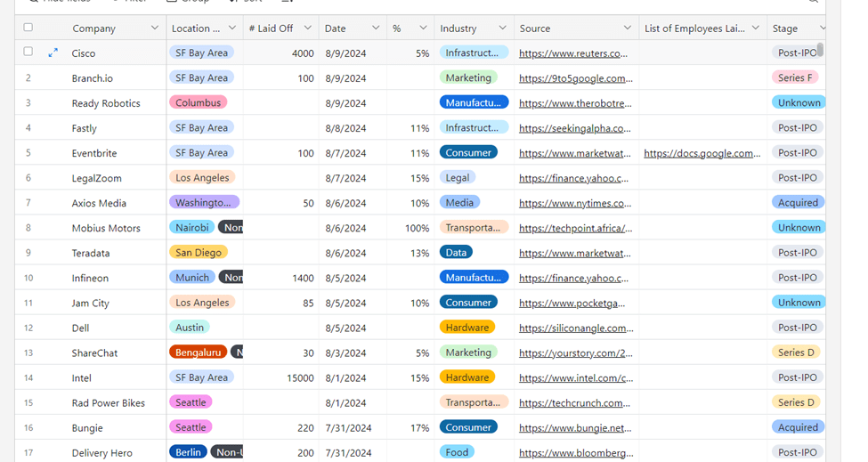Open the nytimes.co... source link

pyautogui.click(x=574, y=203)
